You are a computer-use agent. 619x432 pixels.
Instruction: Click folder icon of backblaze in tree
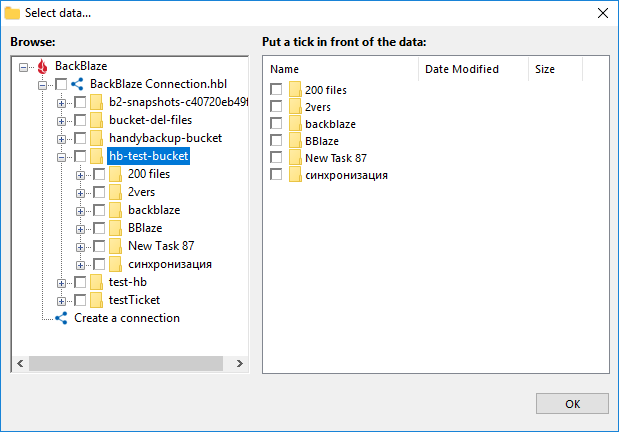(x=115, y=210)
